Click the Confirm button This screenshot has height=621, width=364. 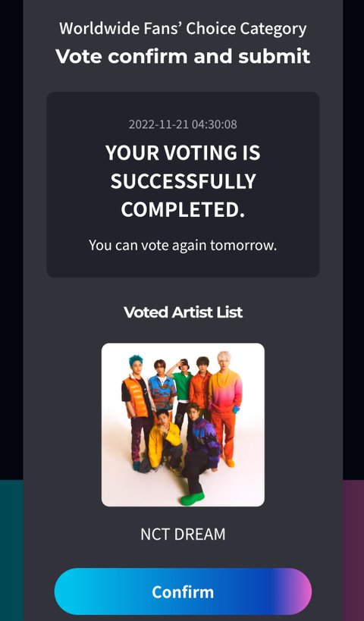tap(183, 591)
